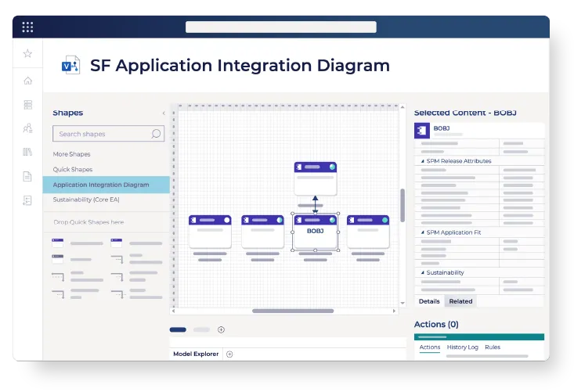Select Application Integration Diagram stencil

106,185
